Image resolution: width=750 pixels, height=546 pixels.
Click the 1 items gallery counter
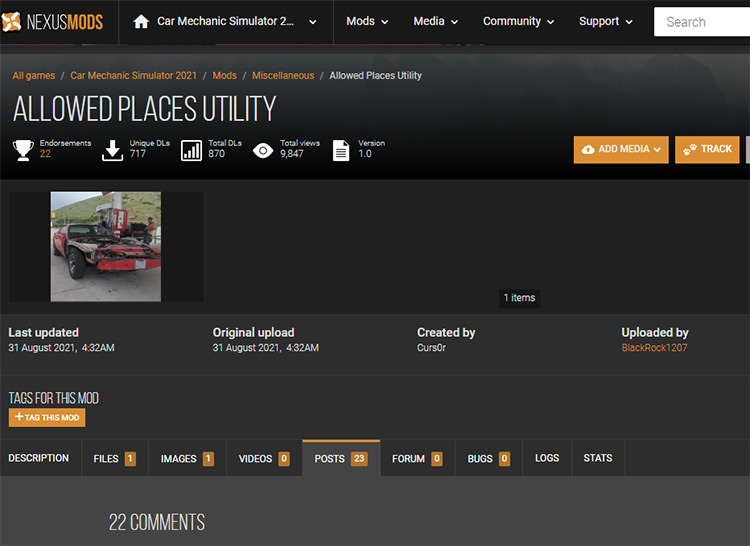[x=519, y=298]
